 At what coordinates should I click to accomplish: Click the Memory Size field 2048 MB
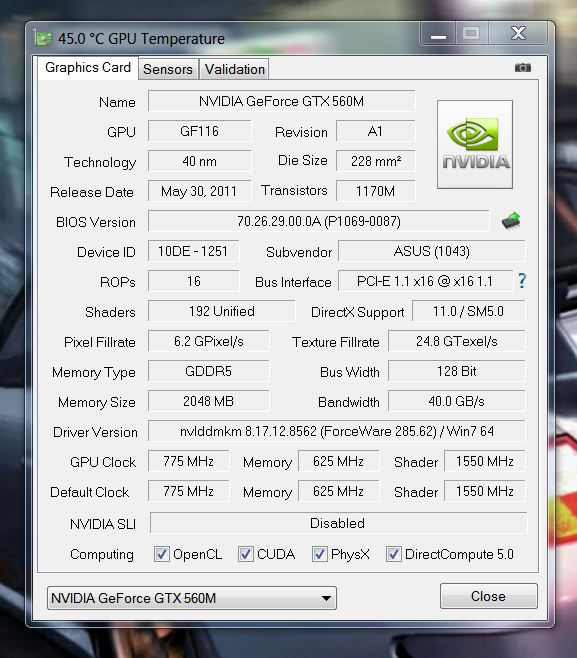point(209,401)
